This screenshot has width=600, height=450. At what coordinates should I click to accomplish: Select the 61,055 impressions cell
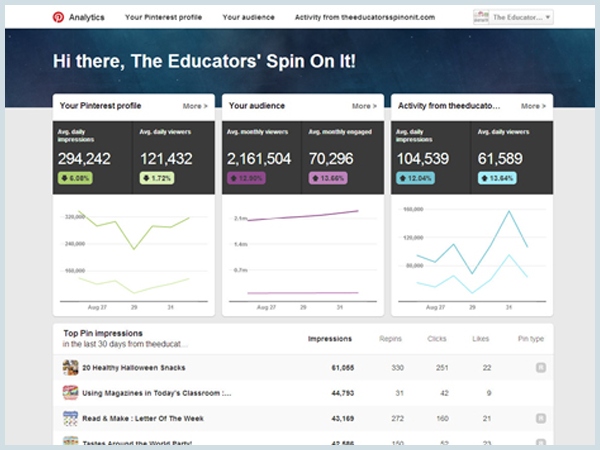(x=343, y=368)
